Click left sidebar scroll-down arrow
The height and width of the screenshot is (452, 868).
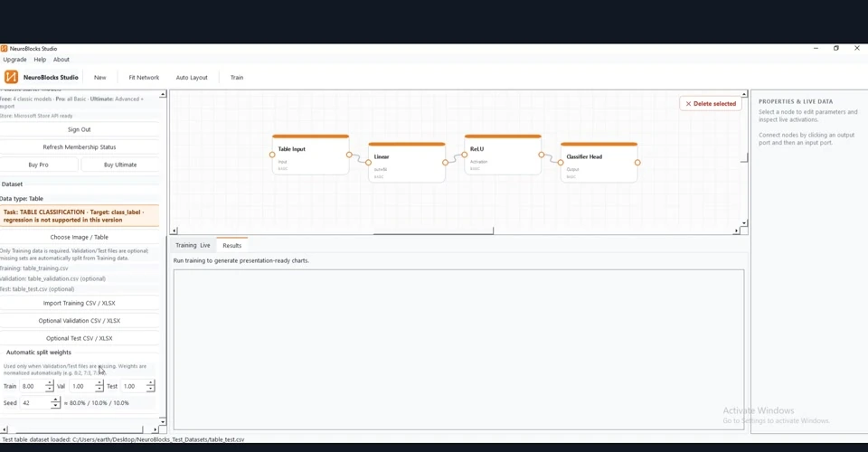point(163,421)
